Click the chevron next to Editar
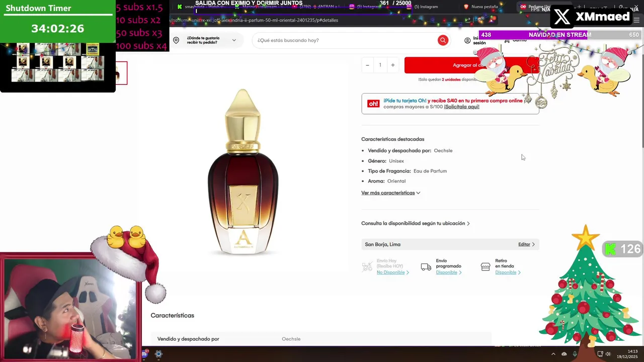The width and height of the screenshot is (644, 362). [x=533, y=244]
